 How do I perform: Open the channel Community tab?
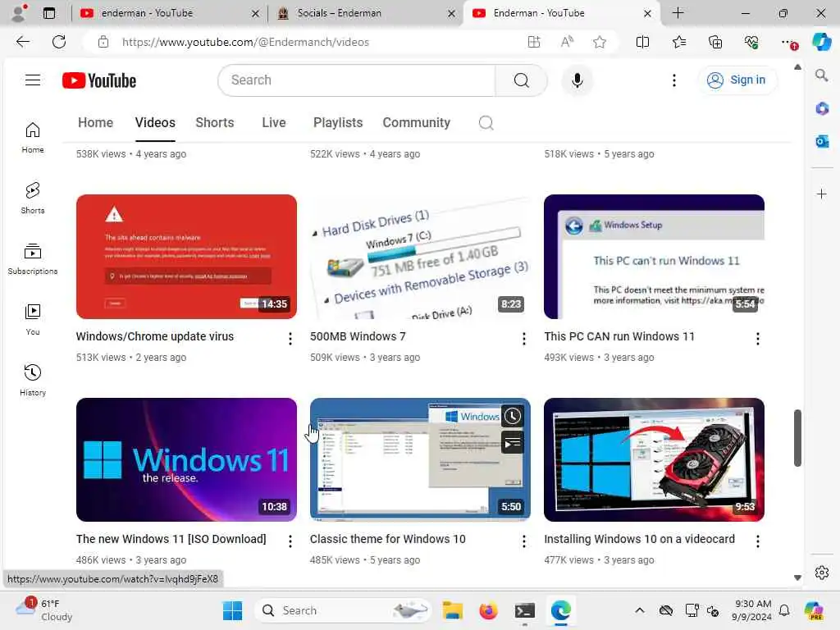point(416,123)
